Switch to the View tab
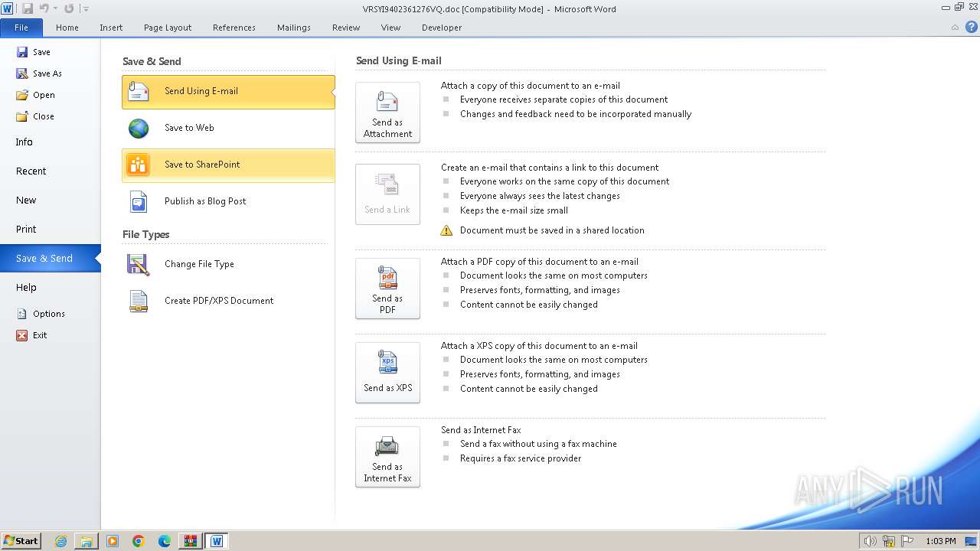 coord(390,28)
